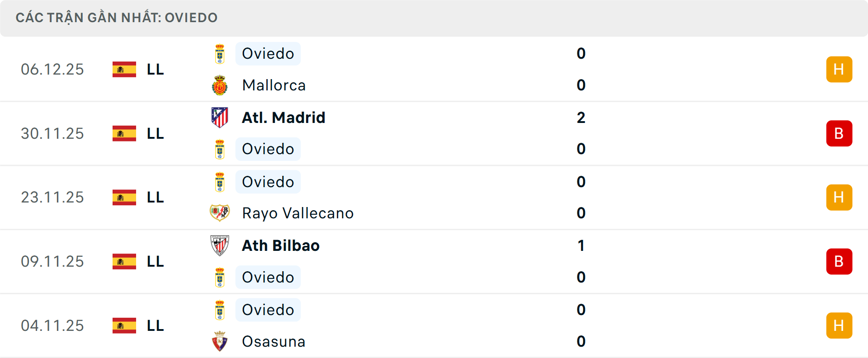This screenshot has height=358, width=868.
Task: Click the LL label on the 09.11.25 row
Action: [x=154, y=261]
